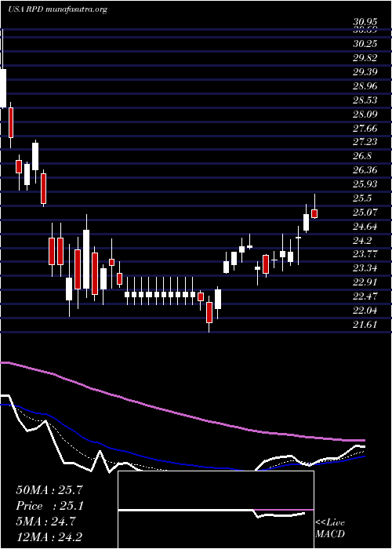
Task: Select the 21.61 price level label
Action: 365,324
